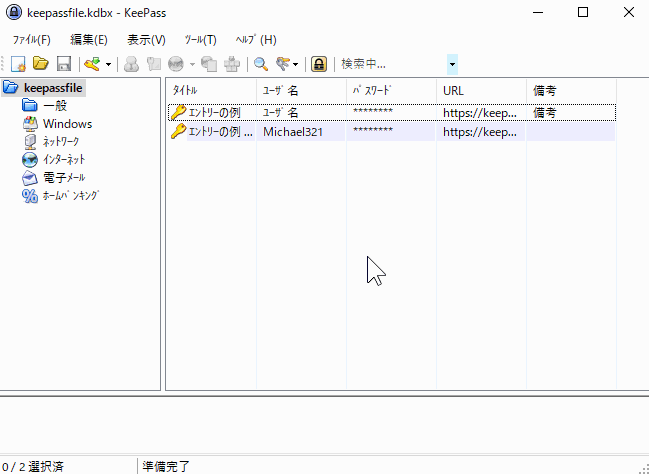Select the 一般 group
649x474 pixels.
tap(55, 106)
